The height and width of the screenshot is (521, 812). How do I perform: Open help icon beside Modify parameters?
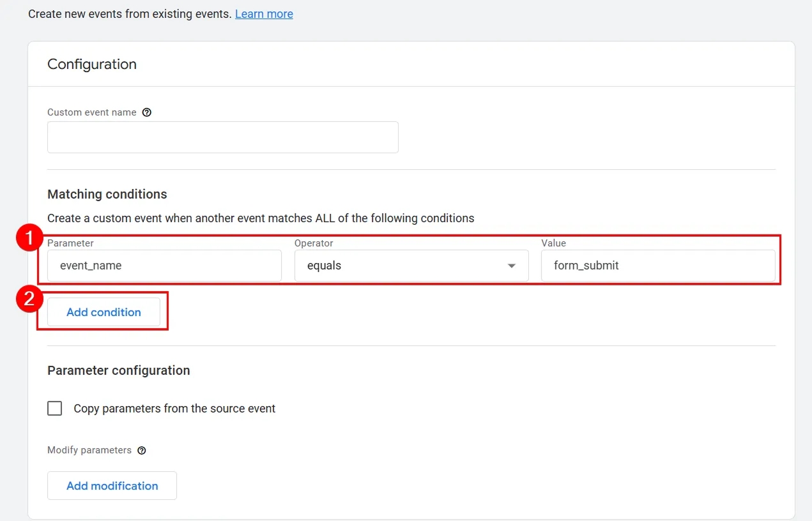click(142, 450)
